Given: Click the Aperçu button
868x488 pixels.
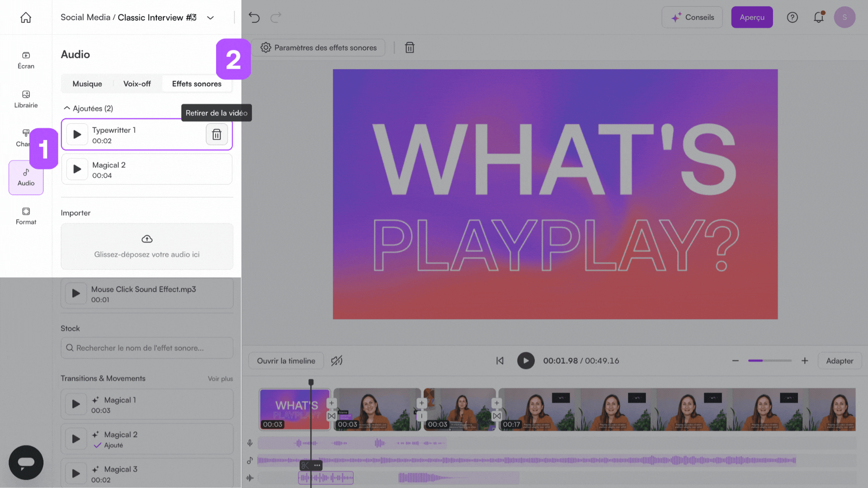Looking at the screenshot, I should tap(752, 17).
